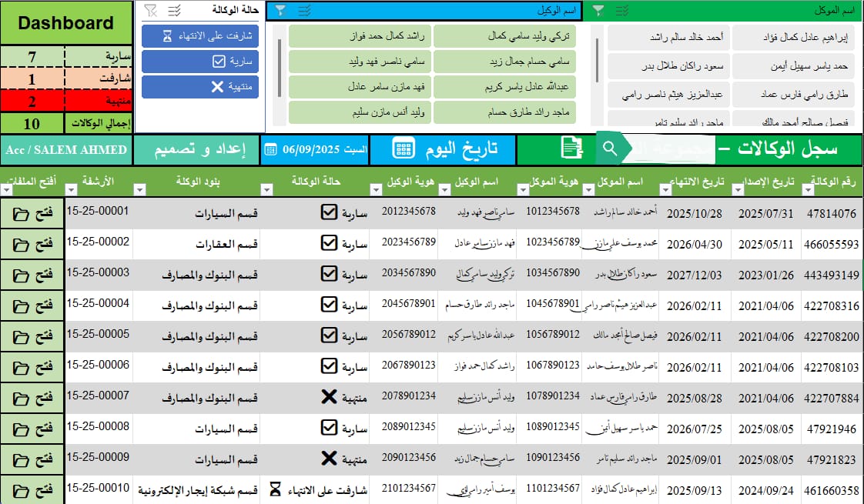Image resolution: width=864 pixels, height=504 pixels.
Task: Toggle multi-select on اسم الموكل slicer
Action: coord(622,11)
